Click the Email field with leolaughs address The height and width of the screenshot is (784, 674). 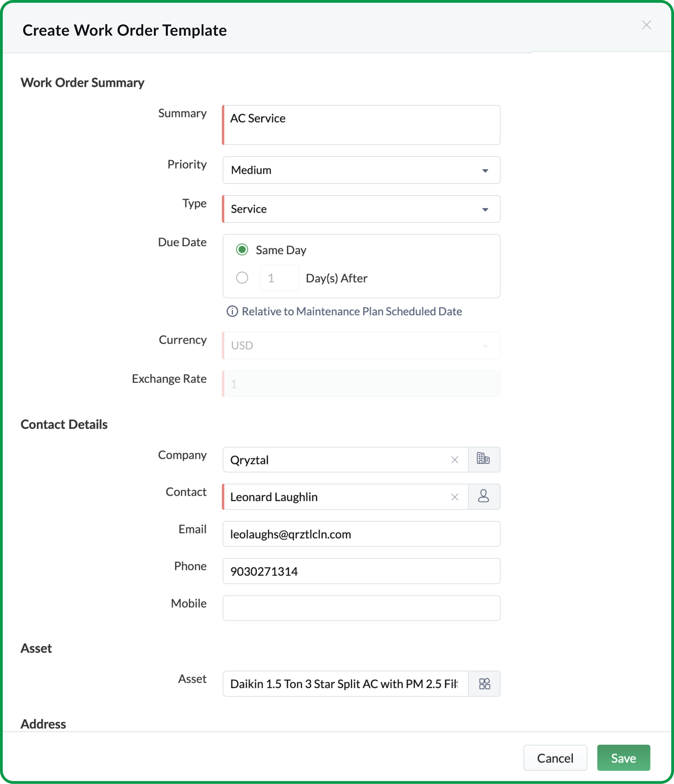coord(361,534)
